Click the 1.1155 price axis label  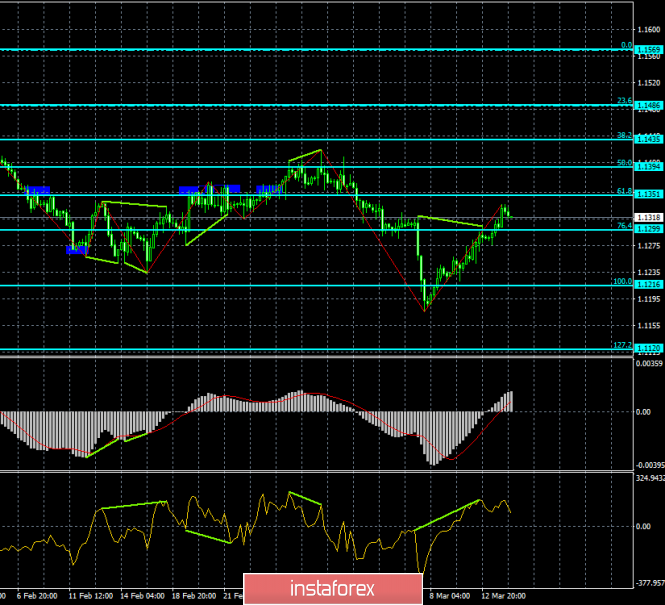pyautogui.click(x=649, y=326)
